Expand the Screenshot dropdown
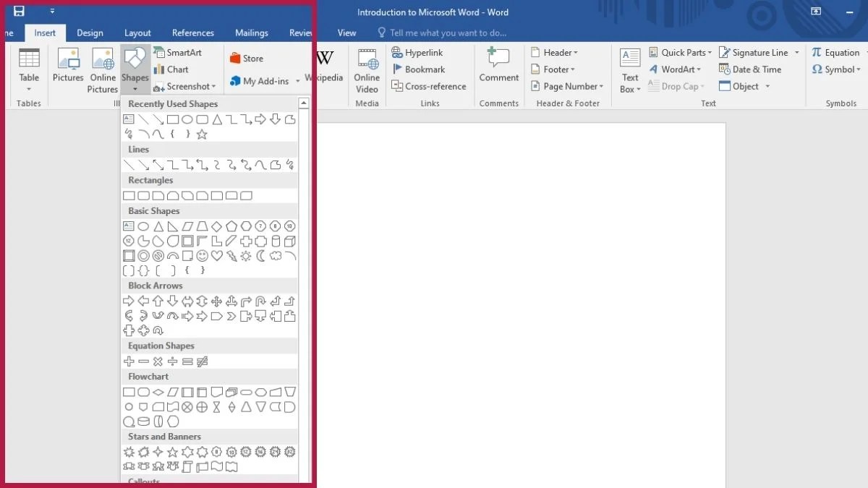This screenshot has width=868, height=488. click(x=184, y=86)
